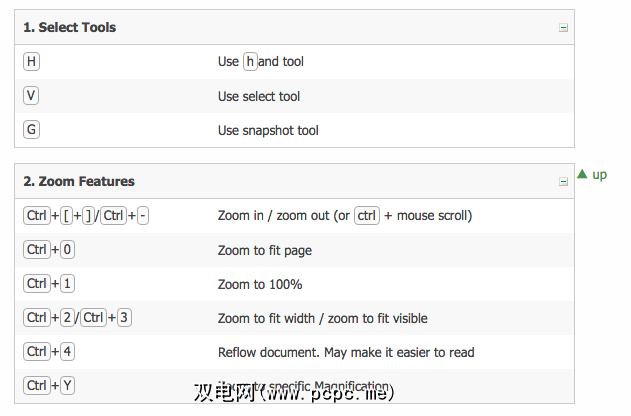Click the Y key badge
Viewport: 631px width, 416px height.
68,386
